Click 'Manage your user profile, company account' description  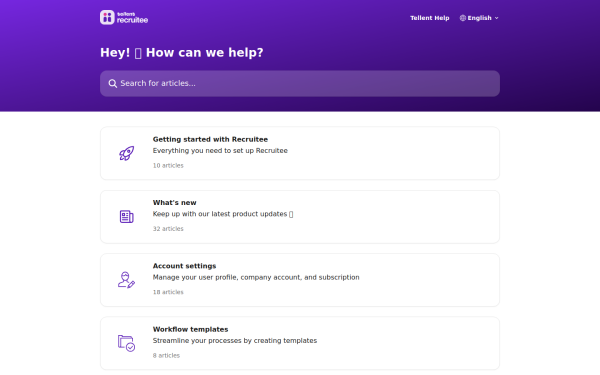pos(256,277)
